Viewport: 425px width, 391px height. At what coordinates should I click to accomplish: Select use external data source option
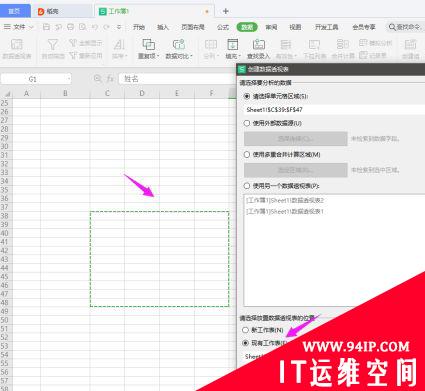pos(247,123)
